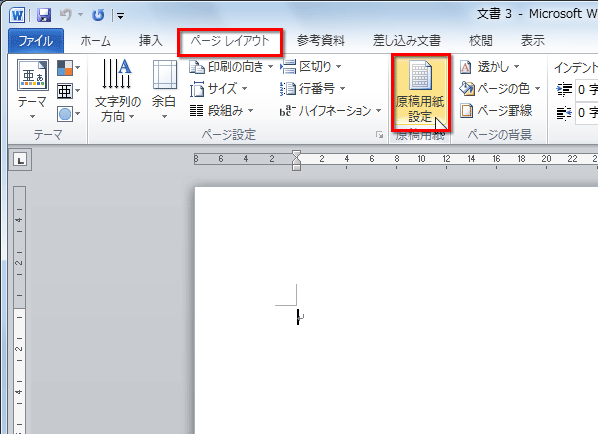Open the 余白 margins menu
This screenshot has width=598, height=434.
coord(164,90)
